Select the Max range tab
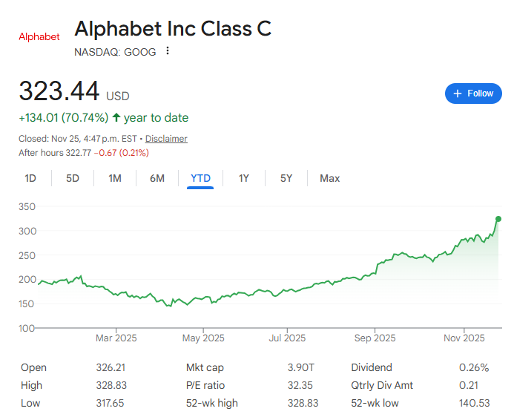Viewport: 514px width, 420px height. (330, 178)
